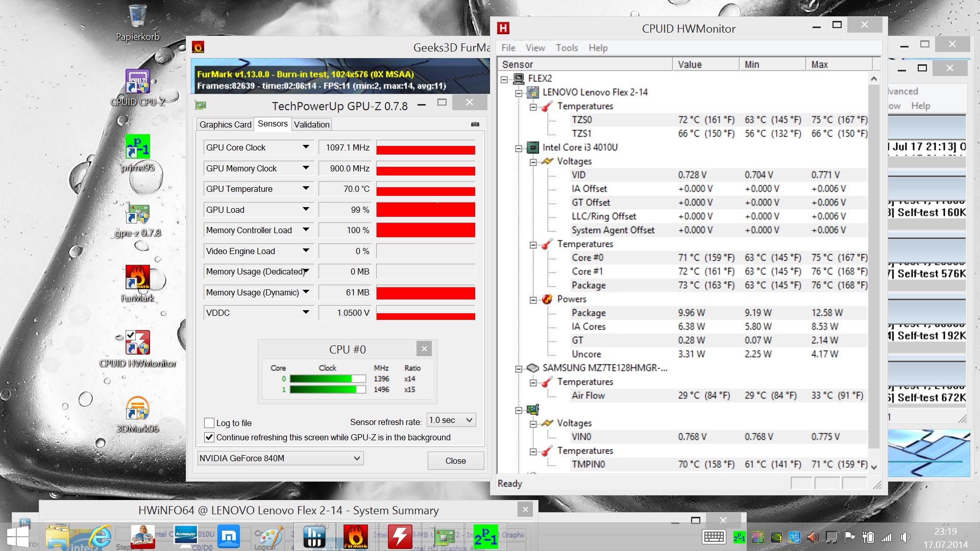Collapse the Intel Core i3 4010U node
The height and width of the screenshot is (551, 980).
[519, 147]
